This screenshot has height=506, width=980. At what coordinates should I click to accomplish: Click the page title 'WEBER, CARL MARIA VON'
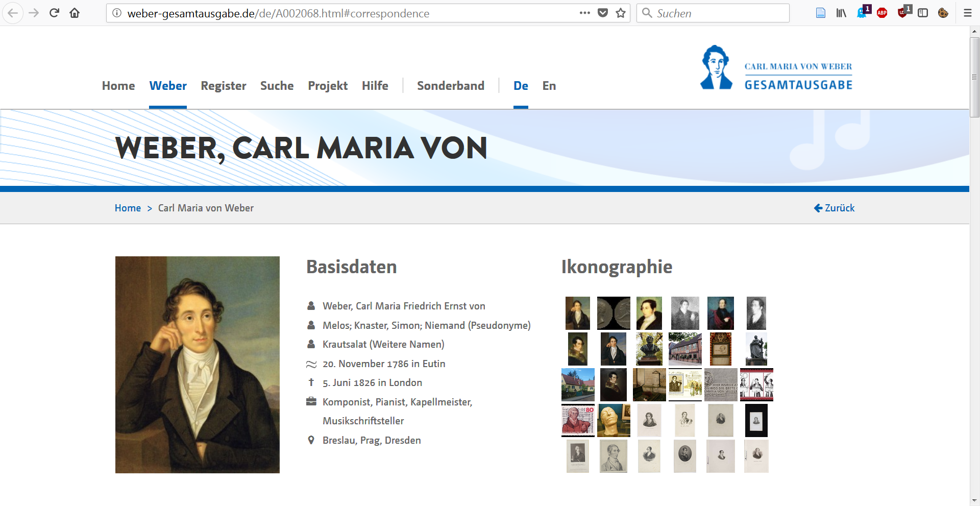coord(301,149)
